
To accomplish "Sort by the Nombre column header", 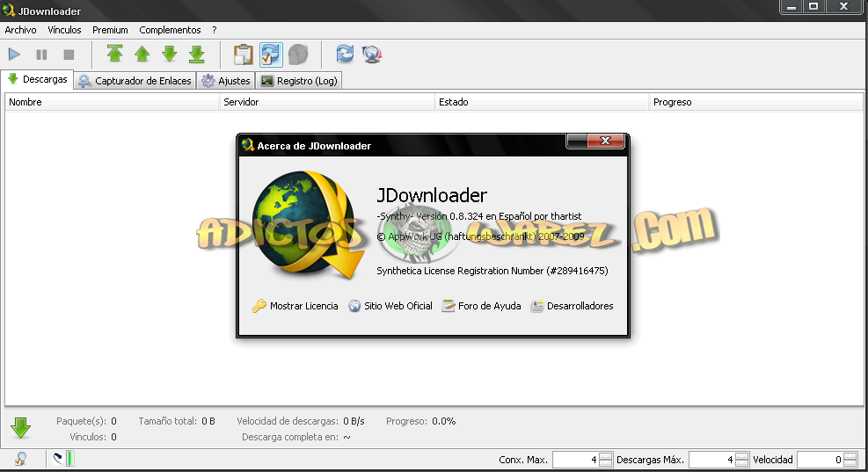I will pyautogui.click(x=113, y=102).
